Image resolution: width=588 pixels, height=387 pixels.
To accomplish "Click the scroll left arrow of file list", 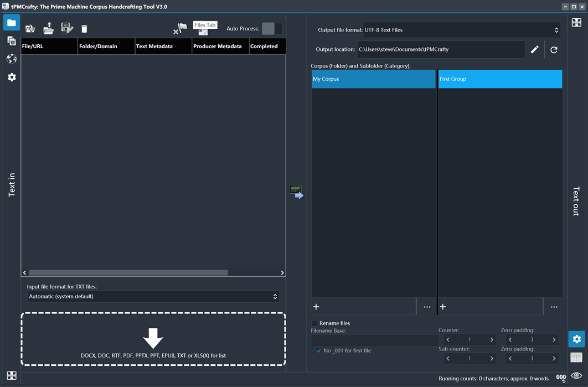I will point(25,272).
